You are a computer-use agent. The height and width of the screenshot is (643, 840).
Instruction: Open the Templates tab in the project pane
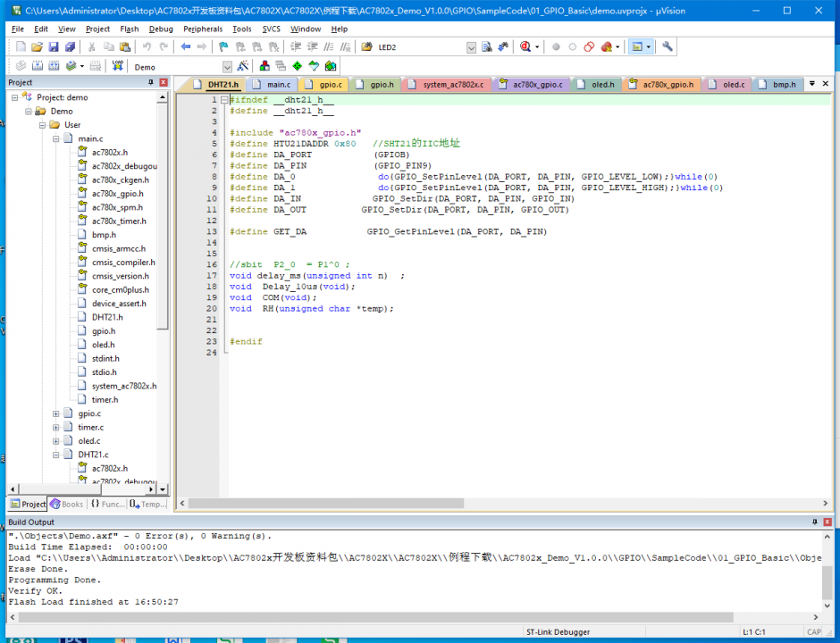pos(147,504)
